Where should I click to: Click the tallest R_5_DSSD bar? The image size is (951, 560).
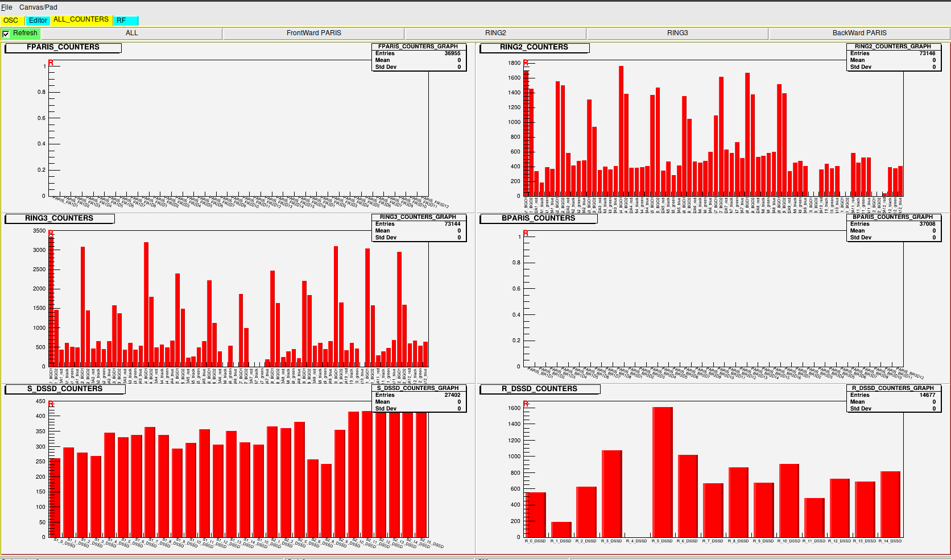point(662,472)
